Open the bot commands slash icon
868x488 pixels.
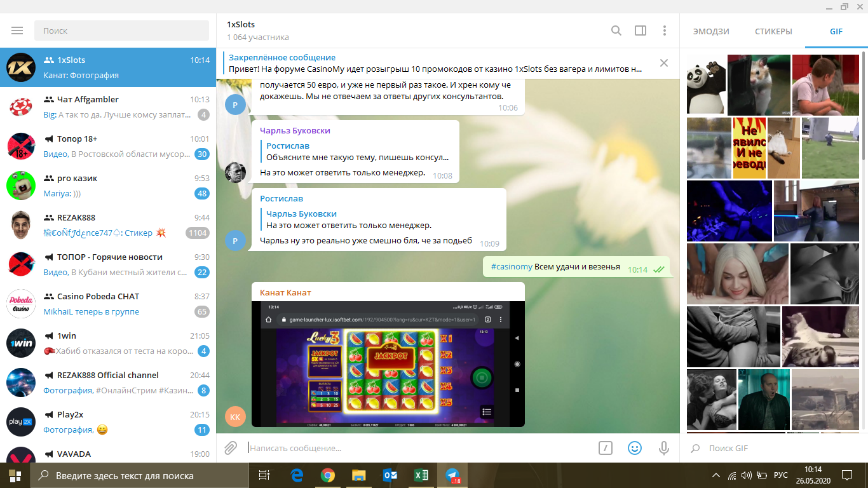pyautogui.click(x=605, y=448)
